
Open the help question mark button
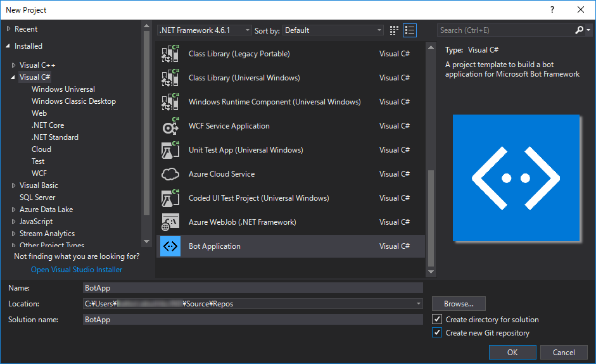tap(552, 10)
